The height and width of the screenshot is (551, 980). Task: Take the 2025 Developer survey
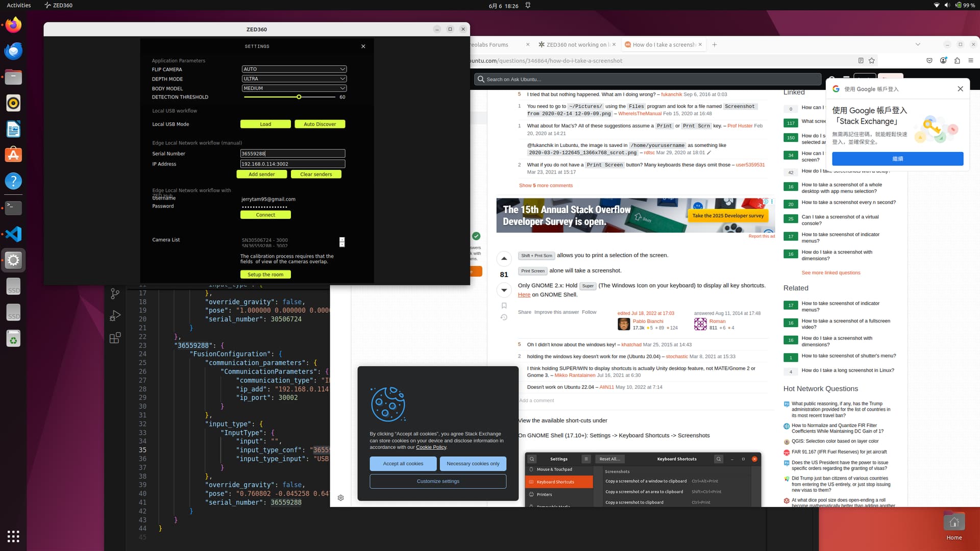tap(728, 216)
